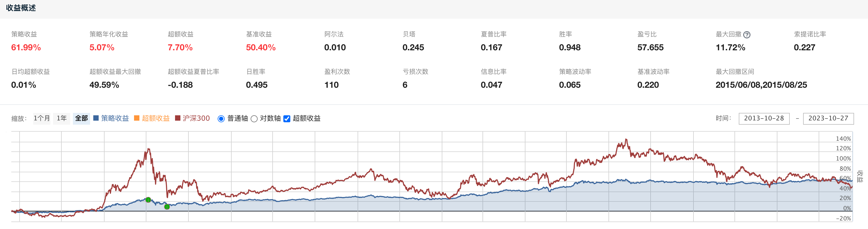Open the start date field 2013-10-28
This screenshot has height=229, width=868.
(x=764, y=118)
